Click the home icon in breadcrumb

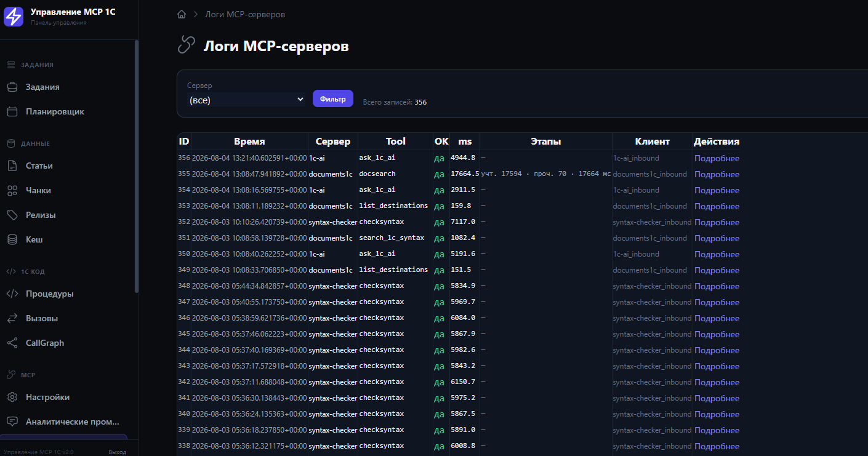[182, 14]
